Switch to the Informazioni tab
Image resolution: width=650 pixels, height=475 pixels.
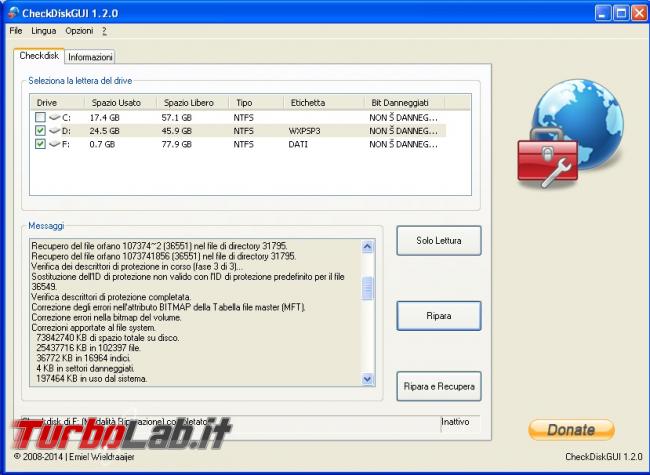coord(90,57)
